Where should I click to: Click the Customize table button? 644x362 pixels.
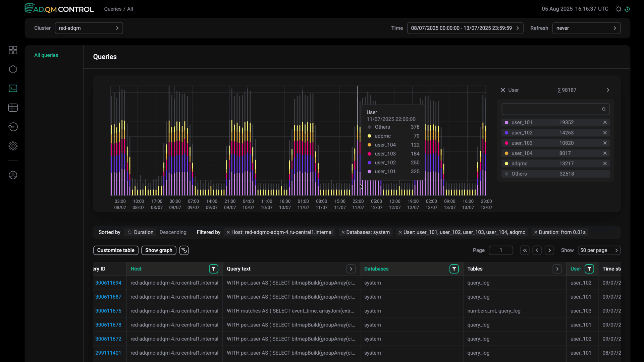coord(116,250)
